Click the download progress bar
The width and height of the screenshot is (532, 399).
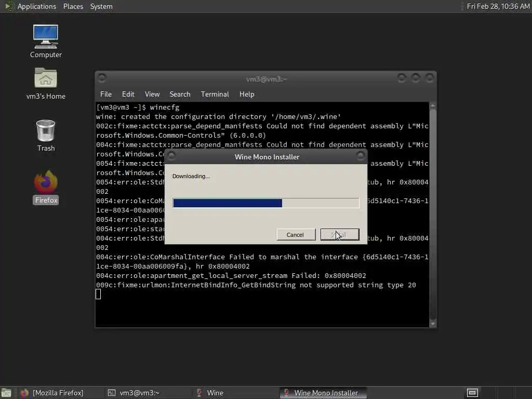pyautogui.click(x=265, y=203)
